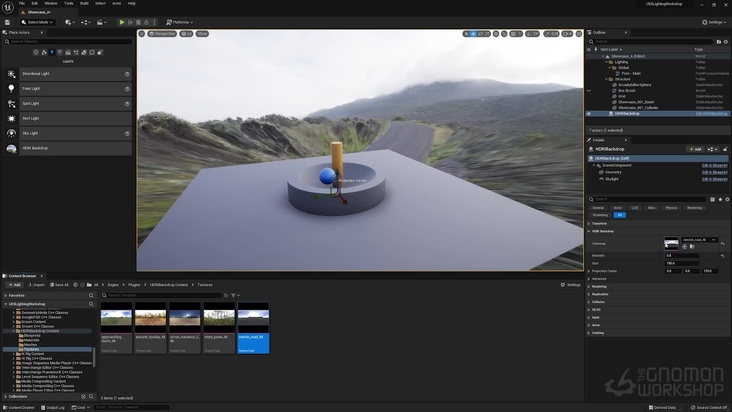This screenshot has height=412, width=732.
Task: Select Spot Light actor entry
Action: [x=68, y=104]
